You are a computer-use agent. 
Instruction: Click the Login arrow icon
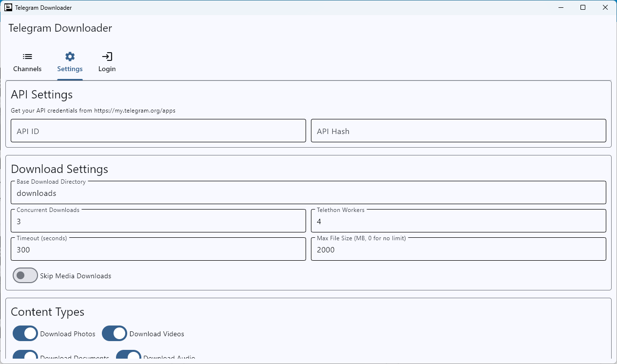pyautogui.click(x=107, y=56)
